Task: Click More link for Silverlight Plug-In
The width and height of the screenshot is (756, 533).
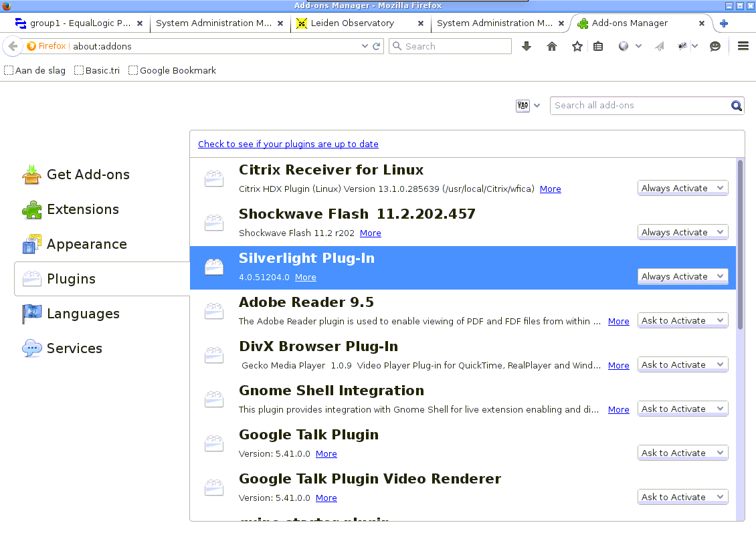Action: pyautogui.click(x=306, y=278)
